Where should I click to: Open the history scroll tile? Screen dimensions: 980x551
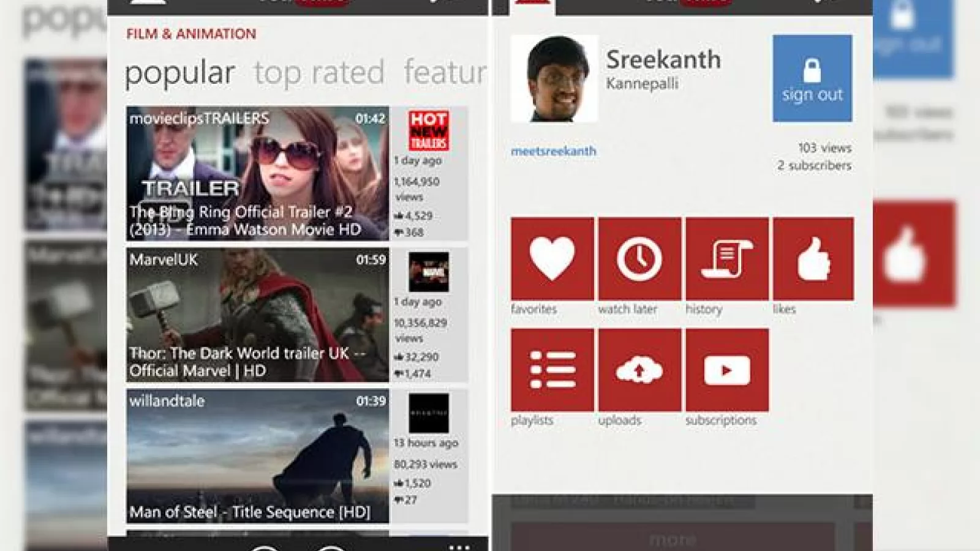tap(727, 258)
